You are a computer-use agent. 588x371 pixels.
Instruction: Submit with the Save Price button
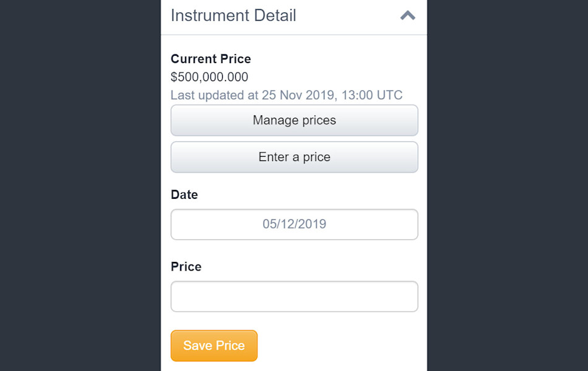point(214,346)
